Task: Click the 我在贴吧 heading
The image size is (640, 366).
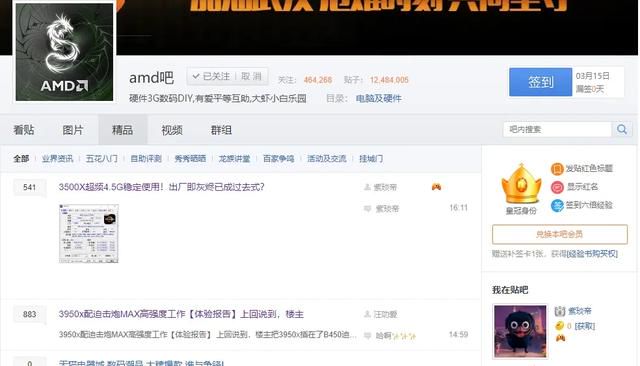Action: coord(510,290)
